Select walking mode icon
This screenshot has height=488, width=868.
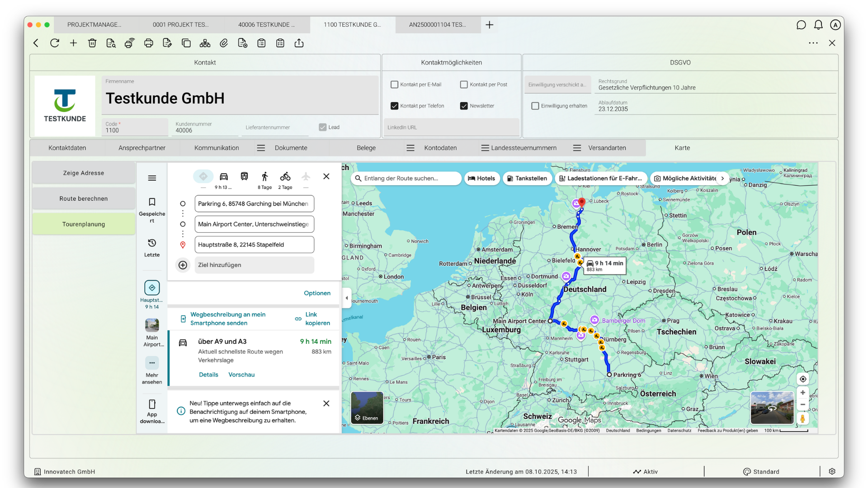coord(265,177)
